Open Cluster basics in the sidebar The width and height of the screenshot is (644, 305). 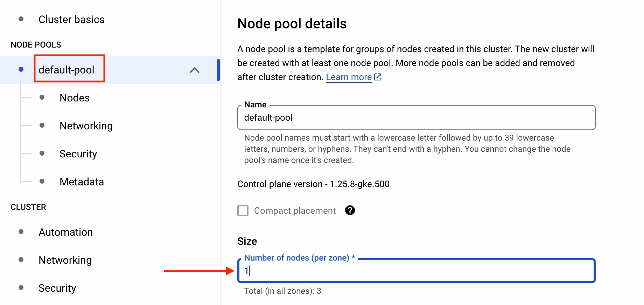pyautogui.click(x=71, y=20)
